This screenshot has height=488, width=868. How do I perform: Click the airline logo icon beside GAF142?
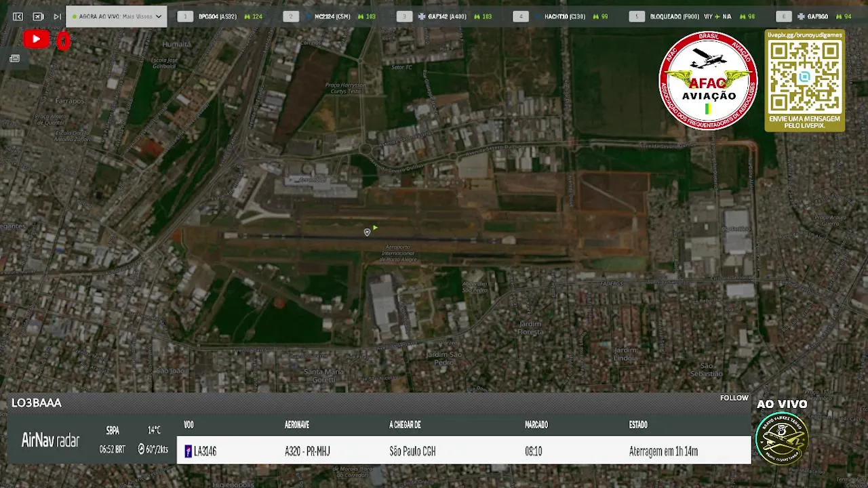(422, 16)
